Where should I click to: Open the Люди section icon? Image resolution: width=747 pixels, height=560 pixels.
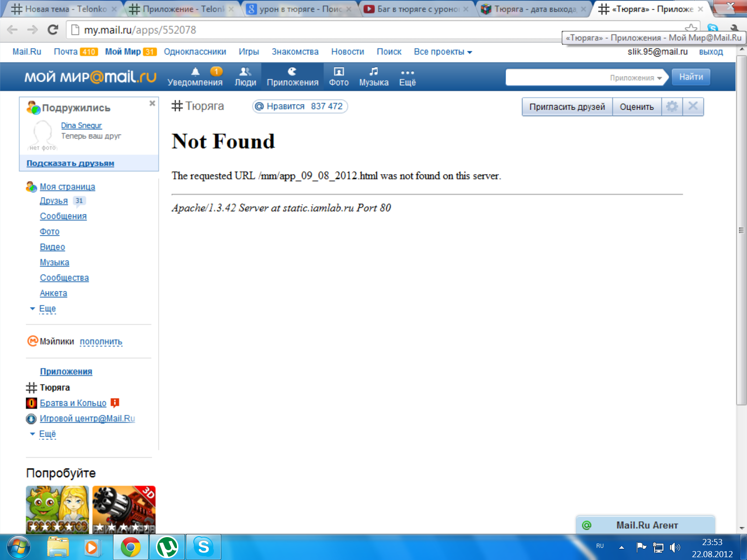[x=245, y=71]
